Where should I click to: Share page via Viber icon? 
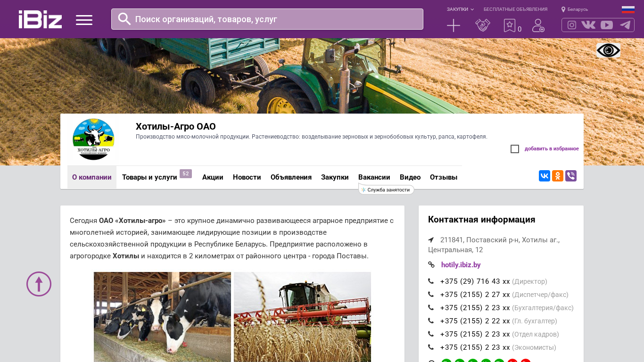(x=571, y=176)
